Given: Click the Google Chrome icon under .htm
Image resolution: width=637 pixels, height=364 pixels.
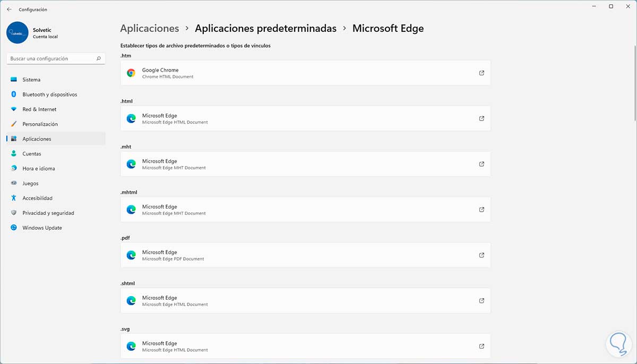Looking at the screenshot, I should coord(131,73).
